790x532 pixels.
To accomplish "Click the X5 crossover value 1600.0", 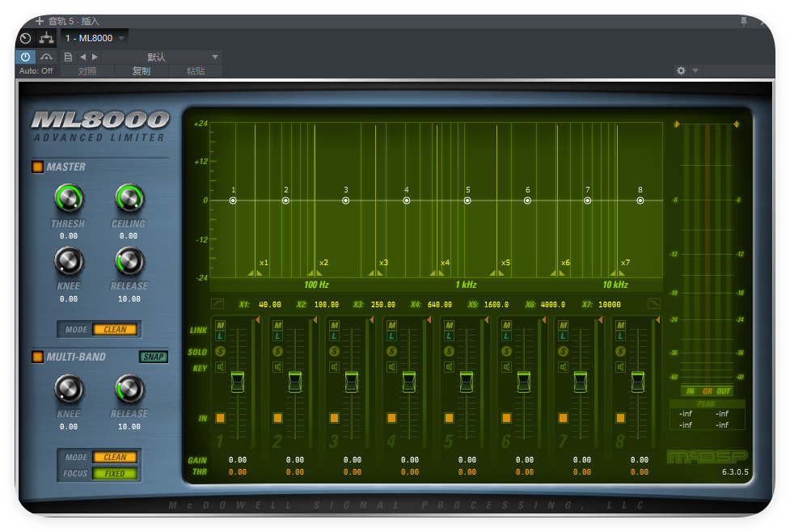I will click(x=496, y=304).
